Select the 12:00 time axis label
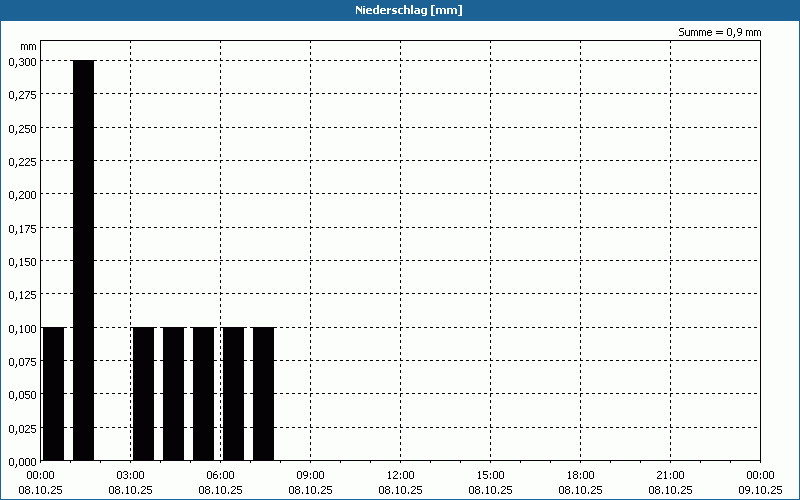 click(400, 475)
